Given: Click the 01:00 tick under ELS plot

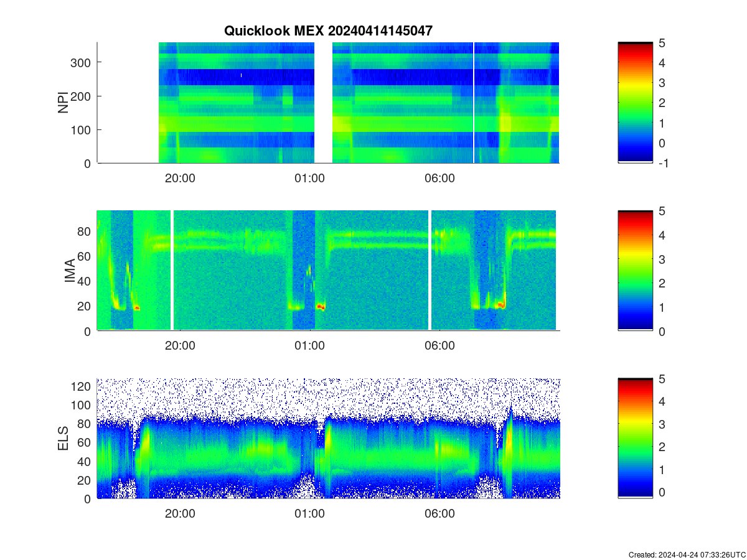Looking at the screenshot, I should [x=309, y=514].
